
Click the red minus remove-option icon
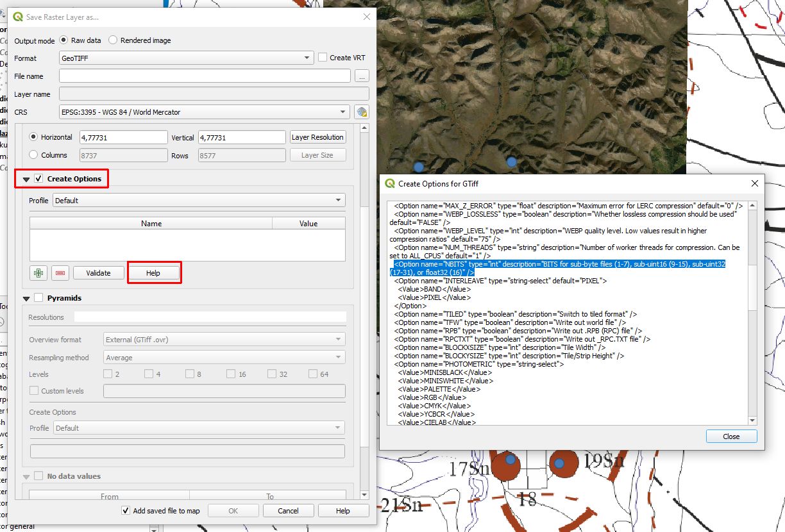tap(60, 273)
